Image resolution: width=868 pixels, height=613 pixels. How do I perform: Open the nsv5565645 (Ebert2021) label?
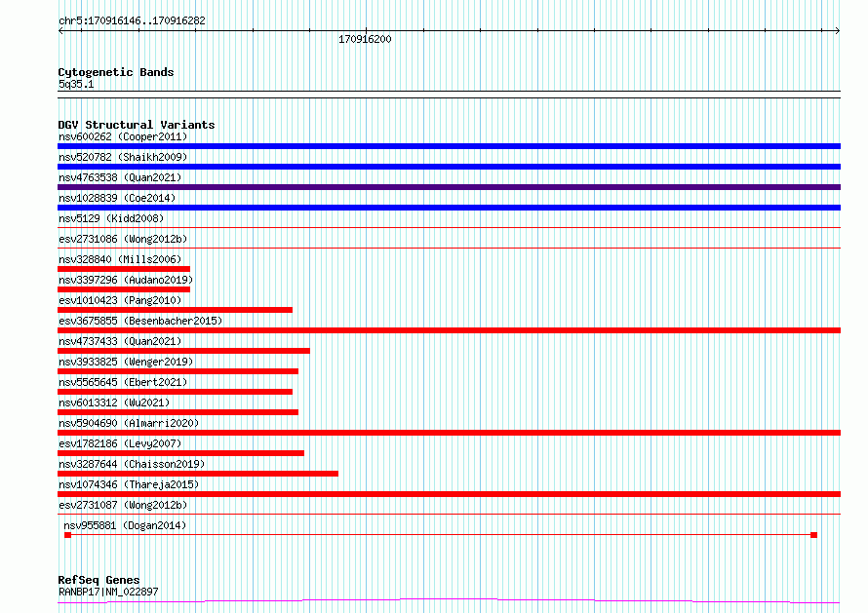(x=123, y=382)
